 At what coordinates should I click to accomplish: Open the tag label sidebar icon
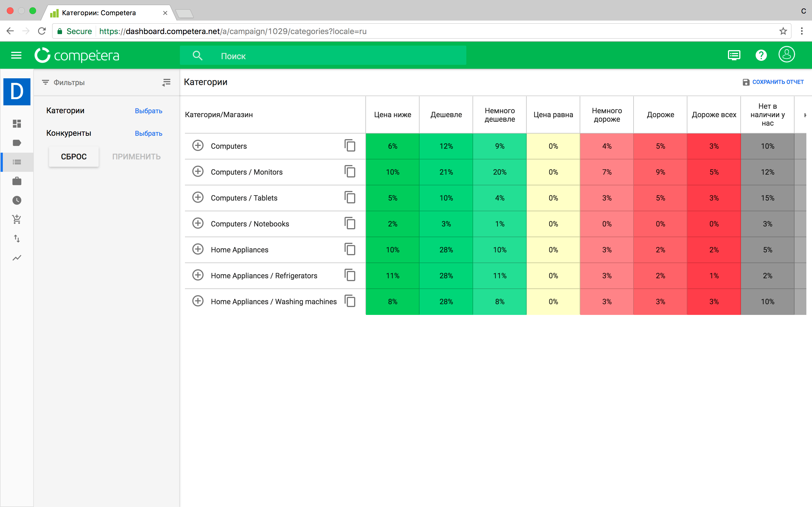pyautogui.click(x=17, y=143)
